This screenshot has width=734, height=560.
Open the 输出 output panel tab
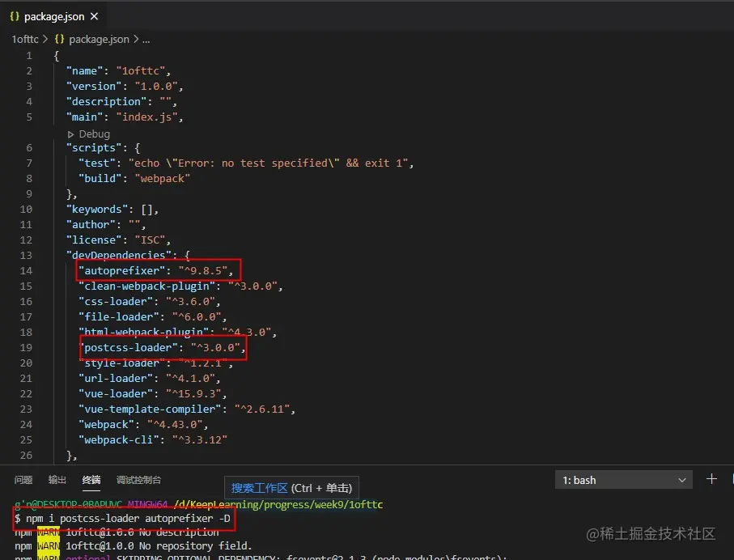57,480
